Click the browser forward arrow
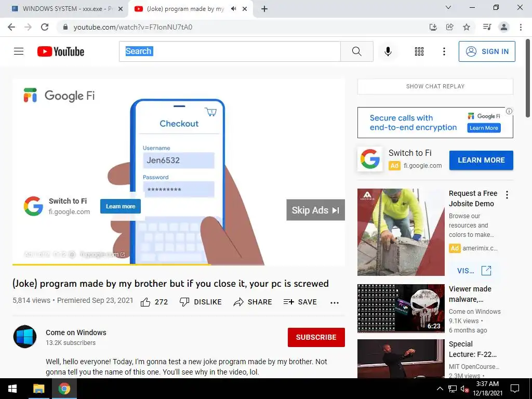 (x=28, y=27)
